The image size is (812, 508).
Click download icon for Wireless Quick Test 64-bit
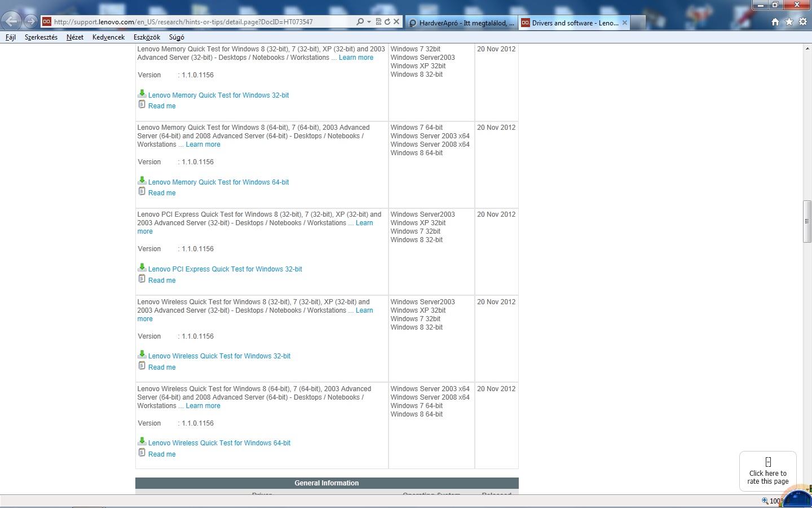tap(142, 441)
